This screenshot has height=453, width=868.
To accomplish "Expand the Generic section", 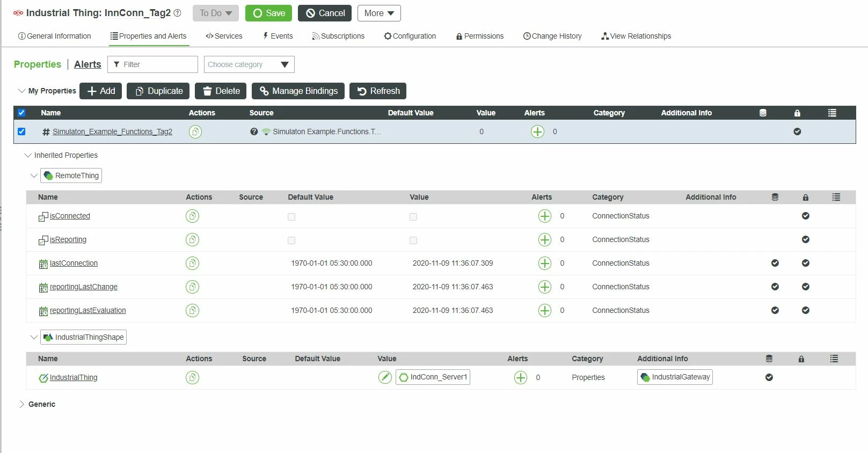I will (21, 404).
